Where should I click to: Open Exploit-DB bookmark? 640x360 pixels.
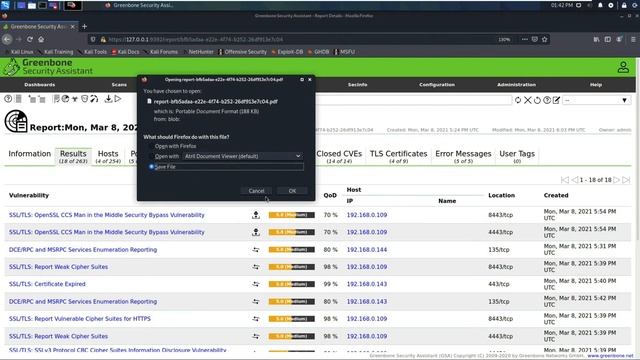(287, 52)
